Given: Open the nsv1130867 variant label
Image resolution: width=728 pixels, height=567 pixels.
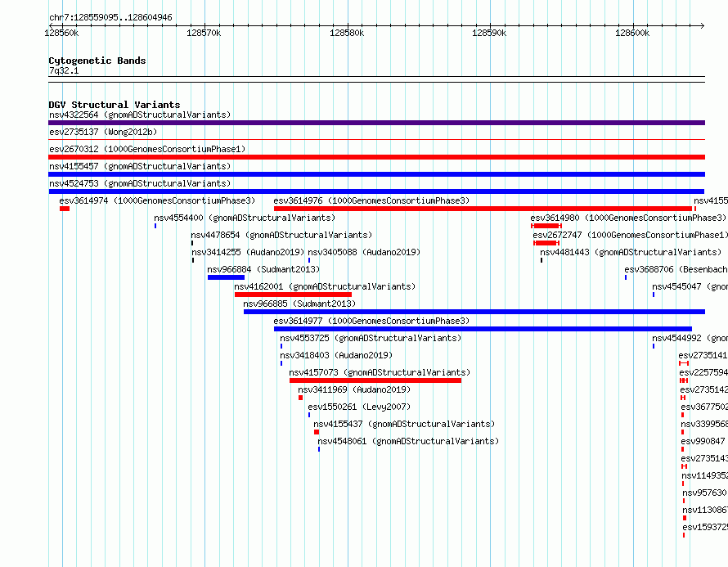Looking at the screenshot, I should tap(705, 510).
